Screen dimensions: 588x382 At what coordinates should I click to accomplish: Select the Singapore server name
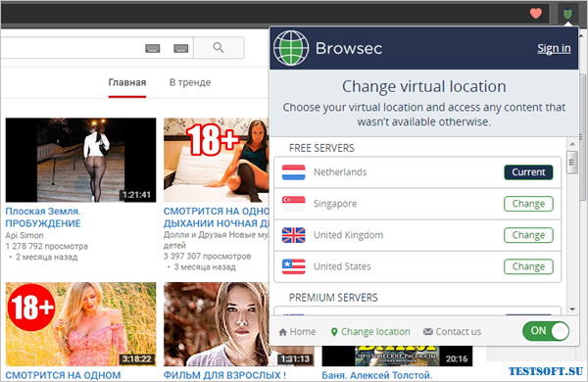(x=335, y=204)
